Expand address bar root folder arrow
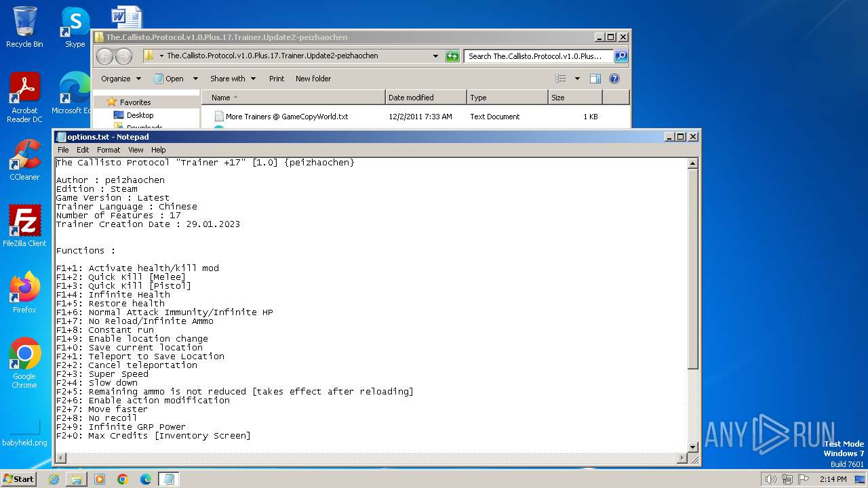Image resolution: width=868 pixels, height=488 pixels. click(x=161, y=56)
